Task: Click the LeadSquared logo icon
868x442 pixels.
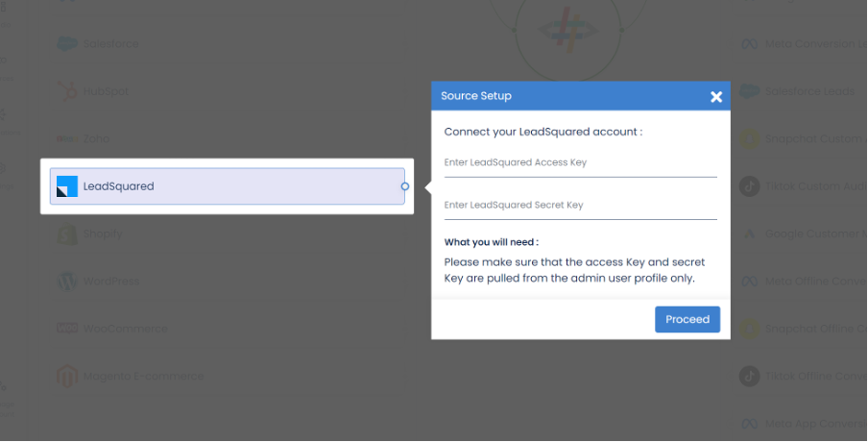Action: click(x=67, y=186)
